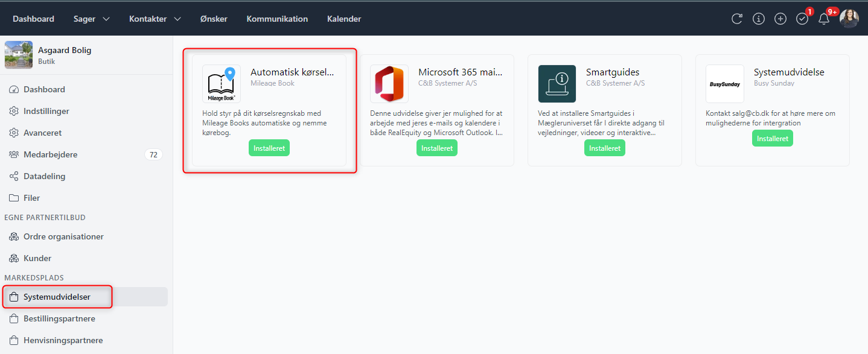Screen dimensions: 868x354
Task: Expand the Sager dropdown menu
Action: (x=91, y=19)
